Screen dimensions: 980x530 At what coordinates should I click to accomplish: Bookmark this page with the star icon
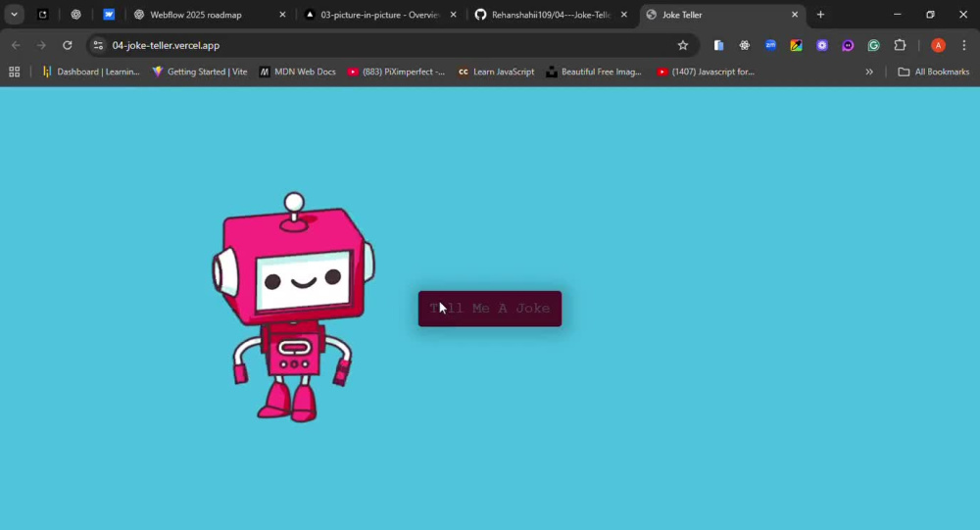click(682, 45)
